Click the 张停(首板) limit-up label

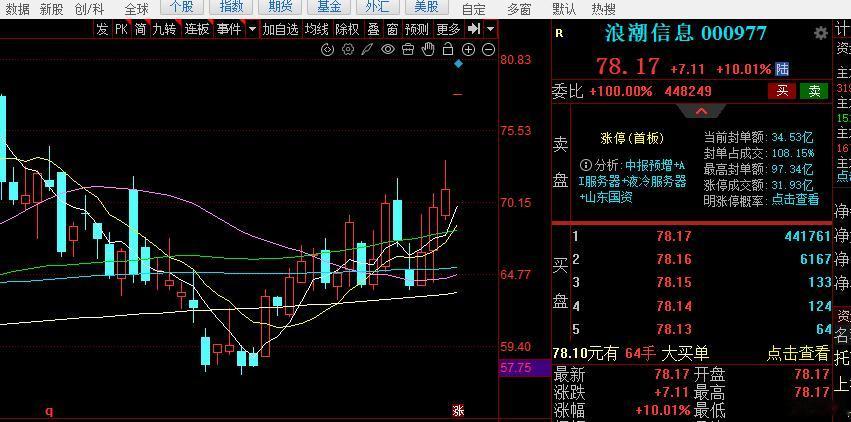[632, 138]
